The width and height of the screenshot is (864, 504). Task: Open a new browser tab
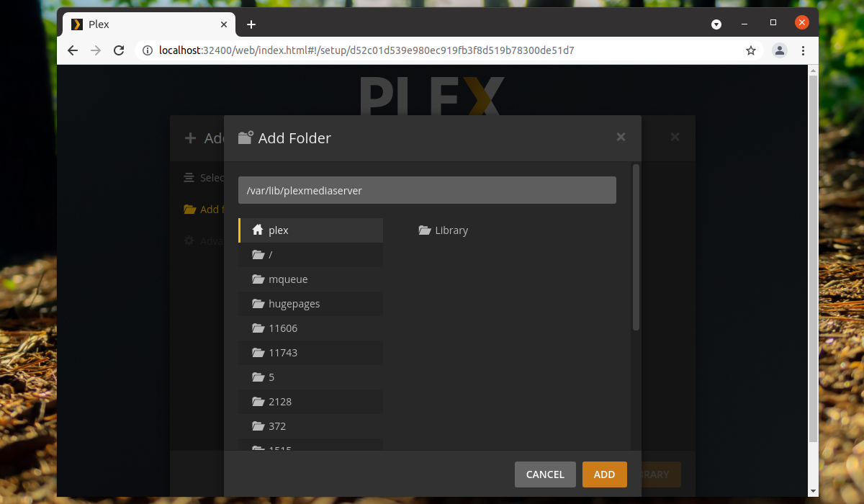point(251,24)
